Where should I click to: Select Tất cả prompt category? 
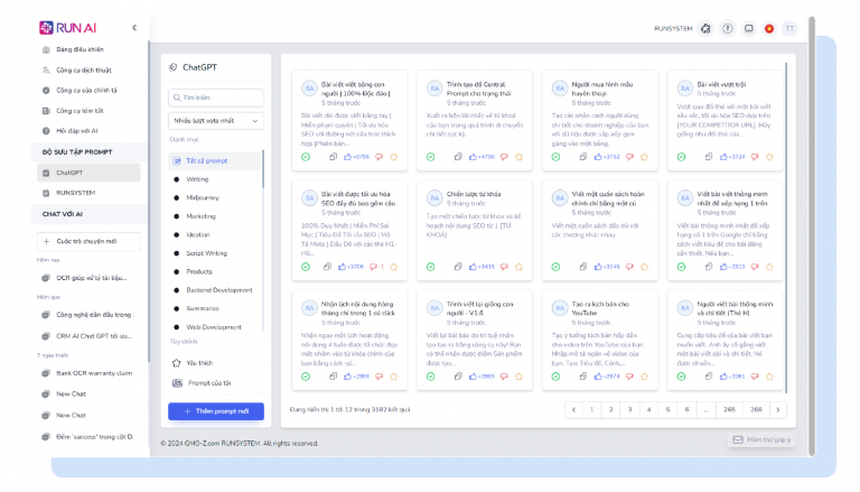coord(214,161)
